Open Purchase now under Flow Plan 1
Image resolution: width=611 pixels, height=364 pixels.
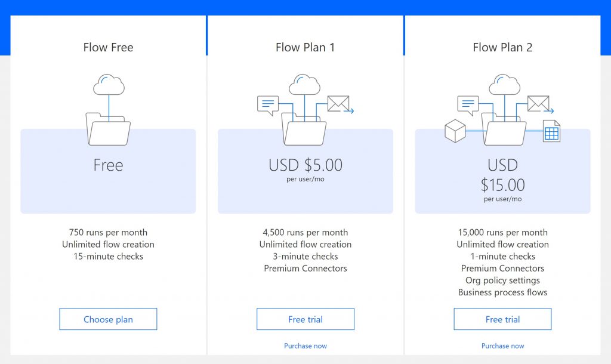(305, 346)
